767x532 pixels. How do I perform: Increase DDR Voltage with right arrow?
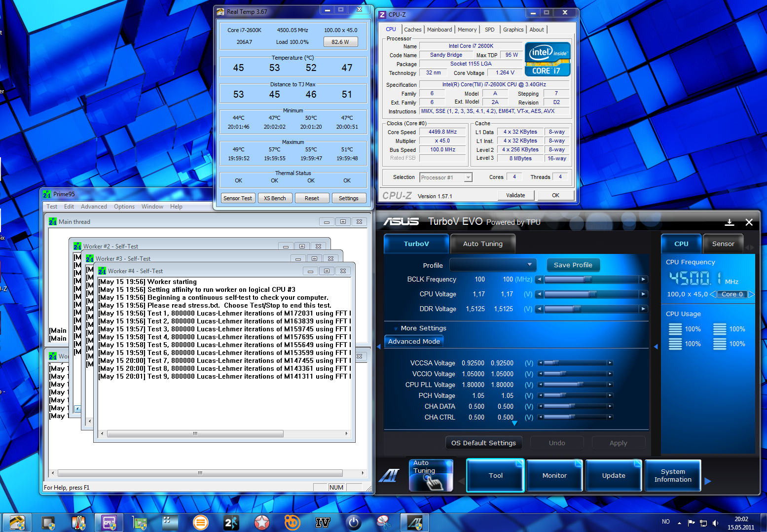643,309
